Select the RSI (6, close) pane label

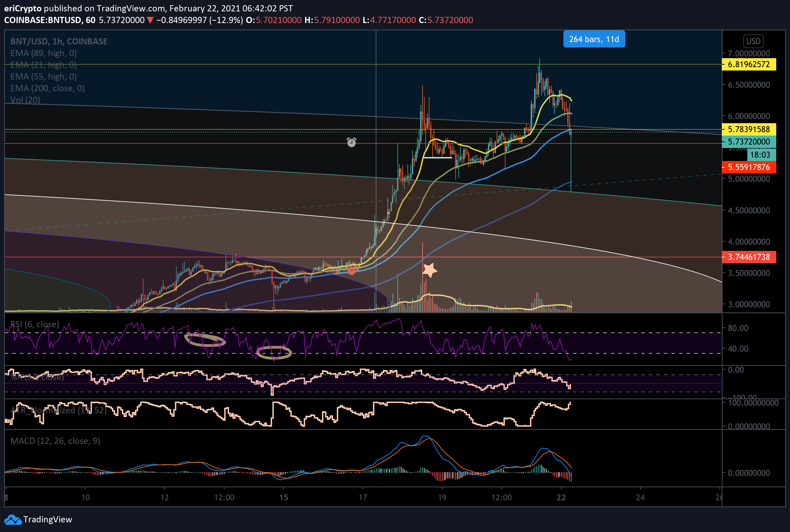35,324
